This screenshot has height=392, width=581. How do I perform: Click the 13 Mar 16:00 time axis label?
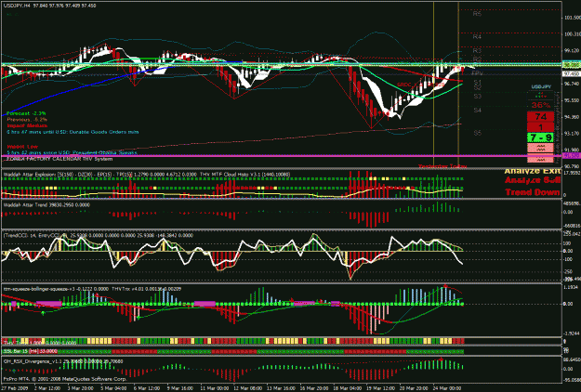281,388
